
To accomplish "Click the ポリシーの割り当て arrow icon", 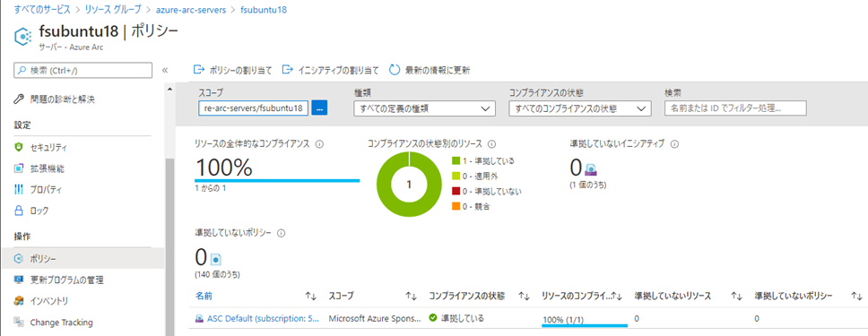I will coord(198,70).
